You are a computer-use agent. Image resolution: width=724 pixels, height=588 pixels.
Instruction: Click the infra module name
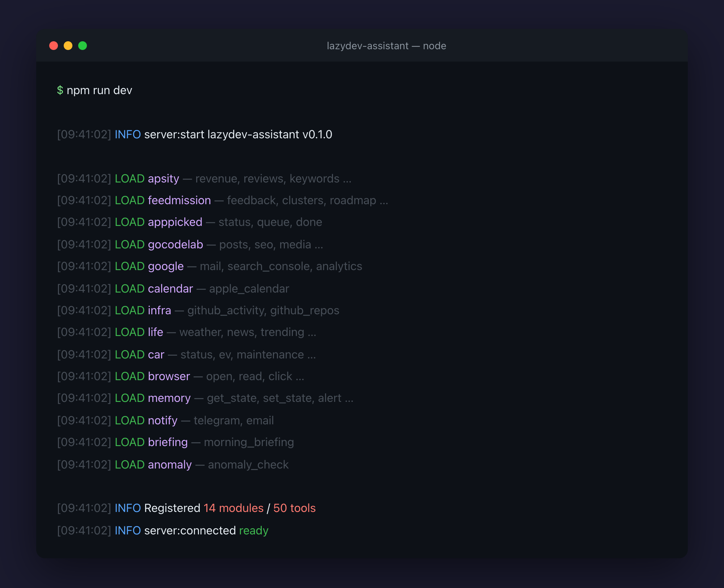159,310
